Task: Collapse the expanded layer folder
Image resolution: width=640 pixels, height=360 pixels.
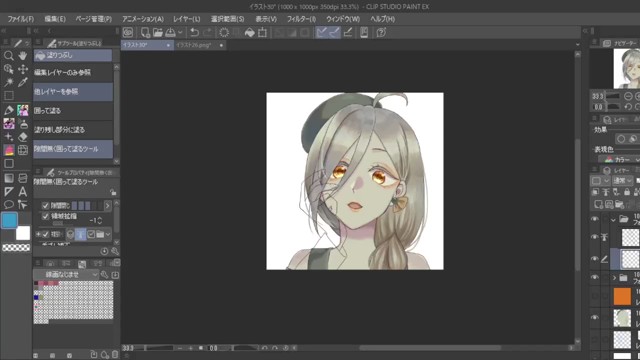Action: coord(613,220)
